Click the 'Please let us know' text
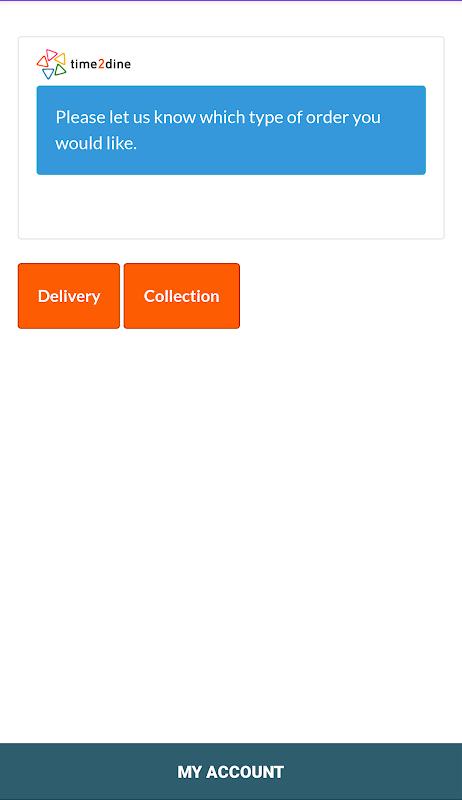The width and height of the screenshot is (462, 800). click(x=103, y=117)
